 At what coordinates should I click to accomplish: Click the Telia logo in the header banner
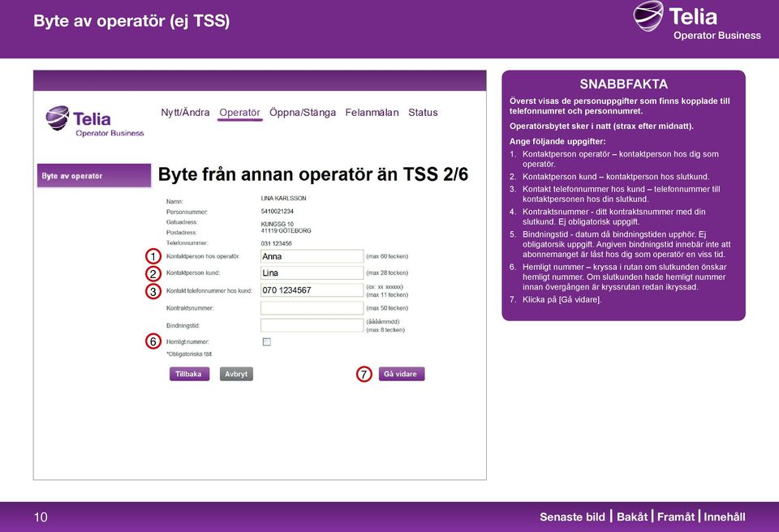pyautogui.click(x=697, y=21)
